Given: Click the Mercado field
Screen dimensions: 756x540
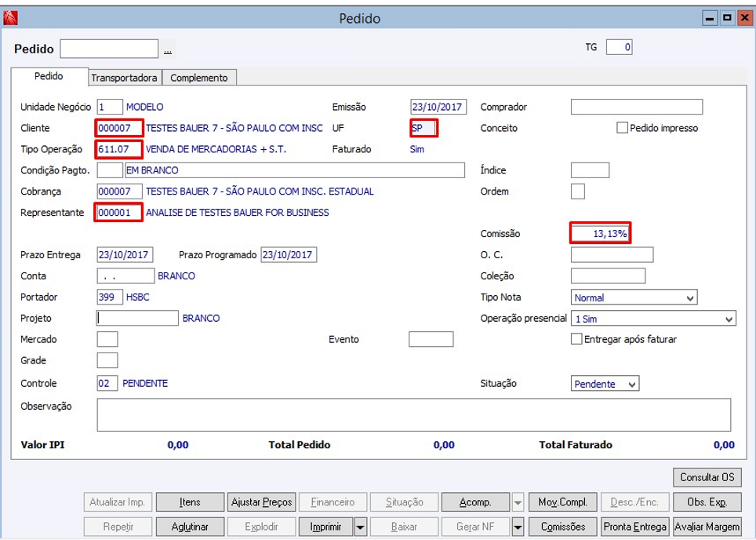Looking at the screenshot, I should (107, 339).
